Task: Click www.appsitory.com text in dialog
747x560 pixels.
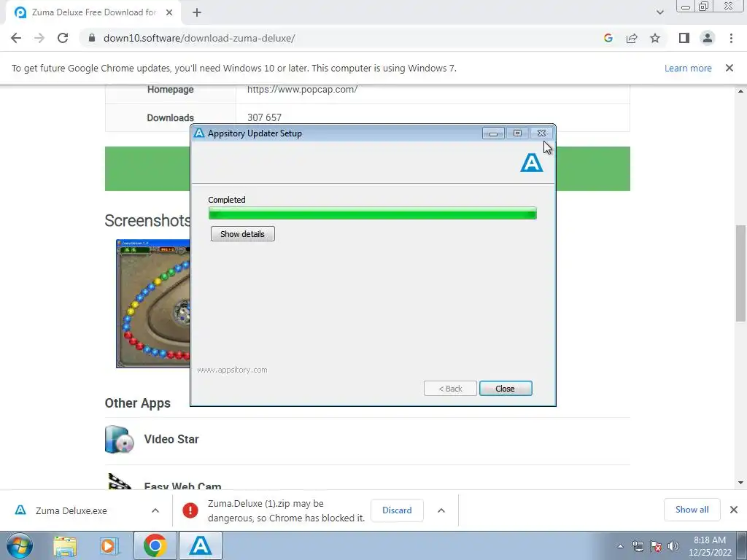Action: (232, 370)
